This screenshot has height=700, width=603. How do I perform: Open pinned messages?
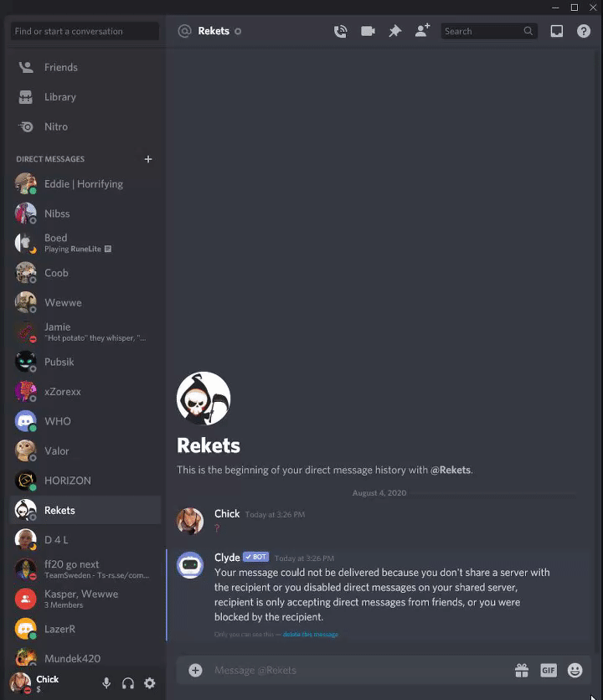394,31
